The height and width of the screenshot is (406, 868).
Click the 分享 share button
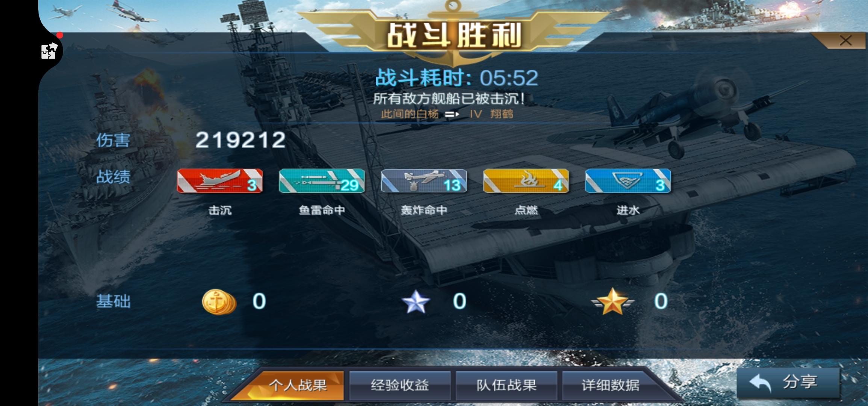(788, 382)
